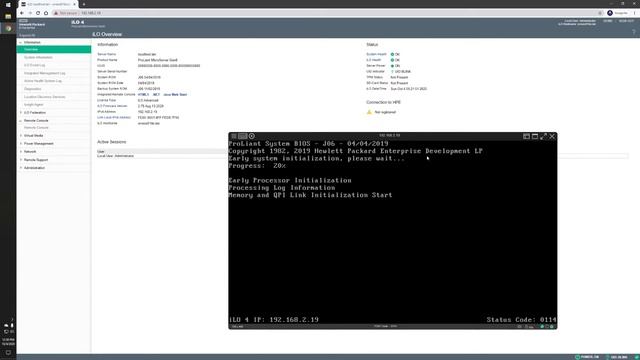Launch the HTML5 integrated remote console
The height and width of the screenshot is (360, 640).
tap(143, 95)
